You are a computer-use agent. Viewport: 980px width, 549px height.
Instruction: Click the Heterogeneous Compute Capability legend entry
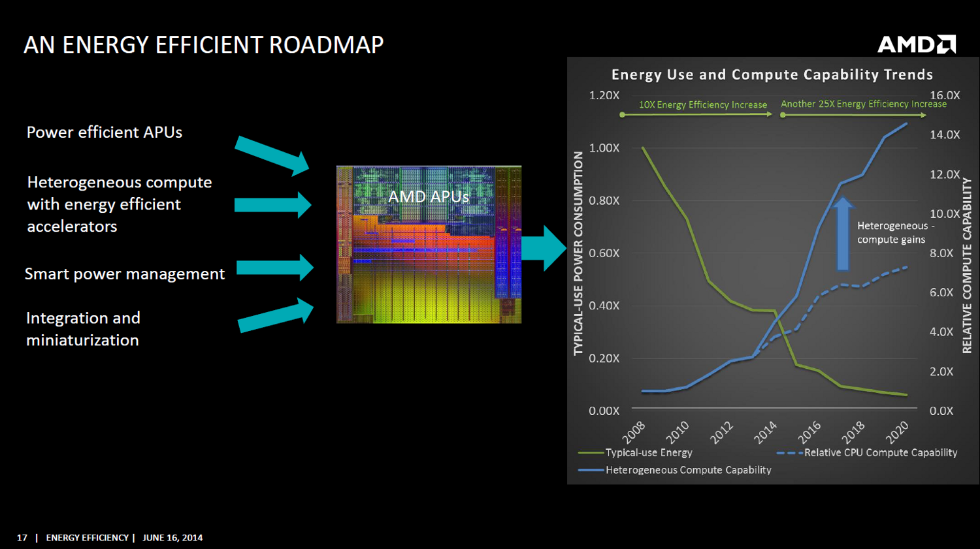[674, 470]
